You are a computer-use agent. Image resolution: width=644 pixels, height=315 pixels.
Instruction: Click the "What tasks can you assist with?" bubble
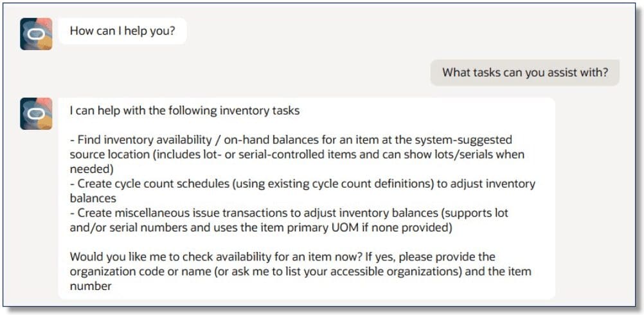tap(524, 72)
